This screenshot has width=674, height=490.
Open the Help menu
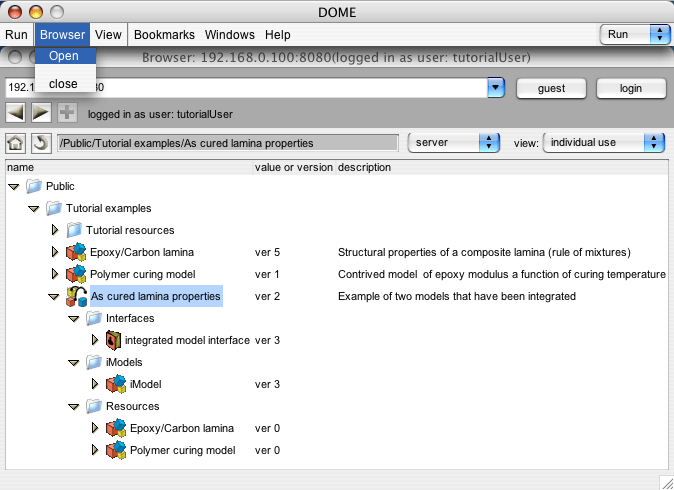pyautogui.click(x=278, y=34)
